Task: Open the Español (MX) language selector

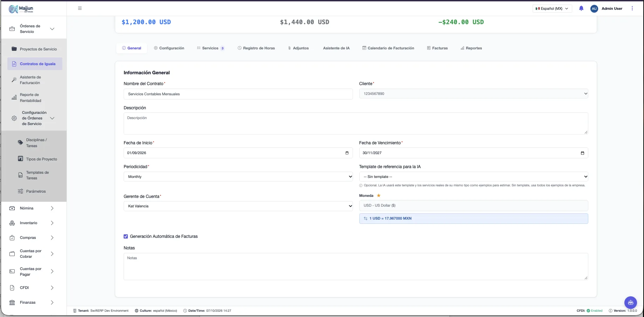Action: coord(552,8)
